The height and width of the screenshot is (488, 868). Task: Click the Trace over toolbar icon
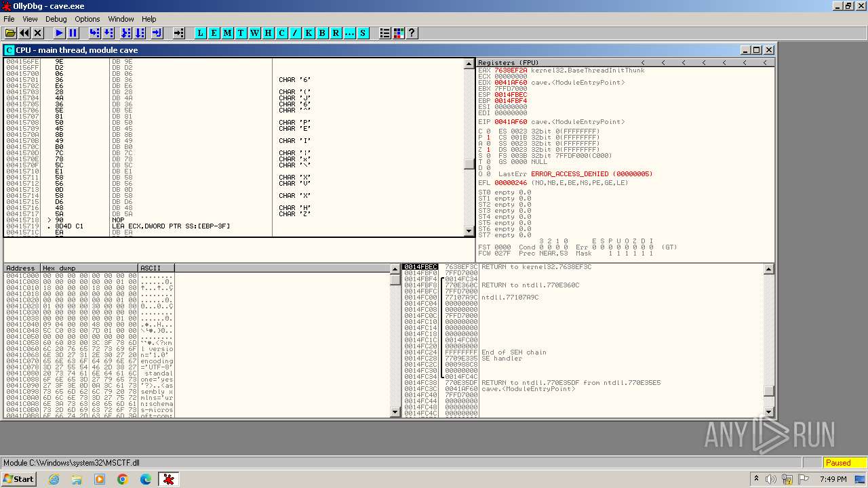pyautogui.click(x=140, y=33)
